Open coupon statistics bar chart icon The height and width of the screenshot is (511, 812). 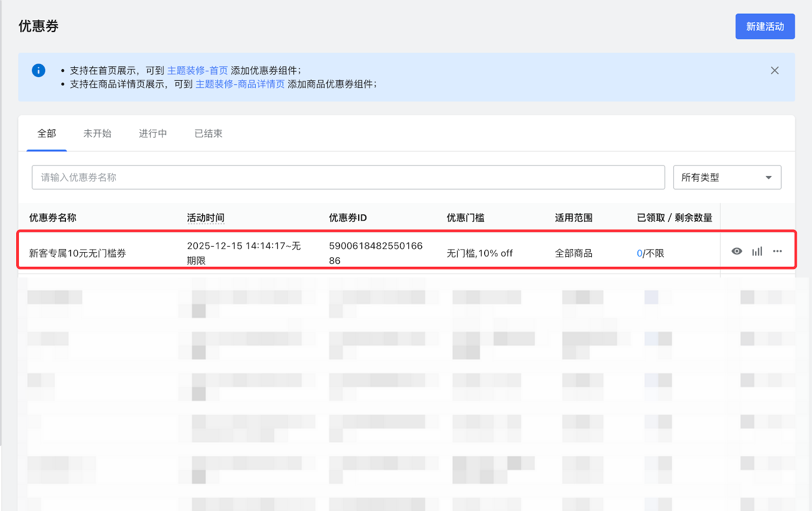757,251
